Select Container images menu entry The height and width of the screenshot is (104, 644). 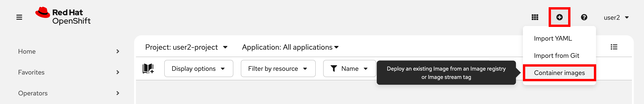coord(559,73)
